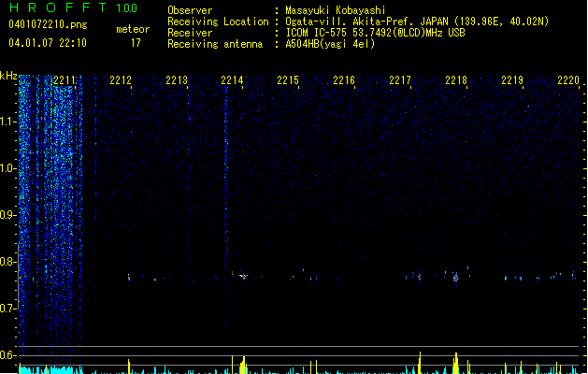Click the tall yellow intensity peak near 2218
Image resolution: width=588 pixels, height=374 pixels.
455,363
